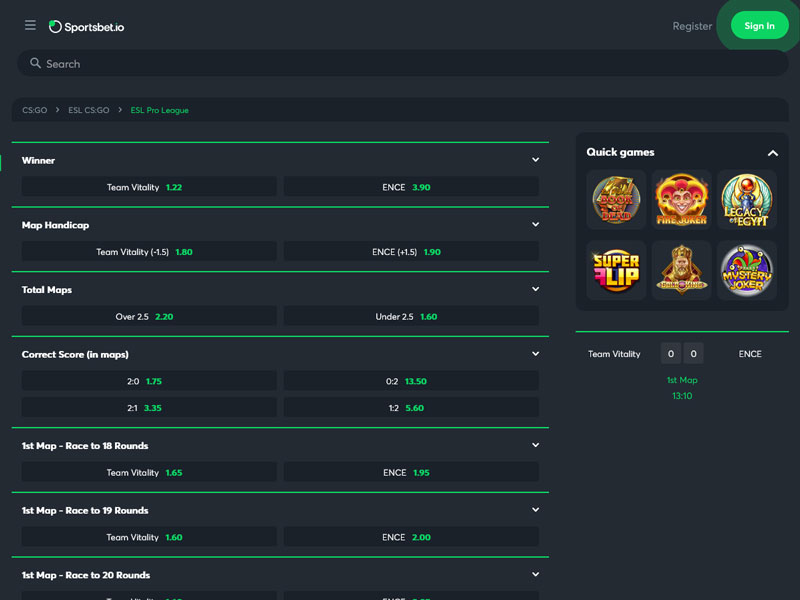Open the Super Flip game
The height and width of the screenshot is (600, 800).
pos(616,270)
